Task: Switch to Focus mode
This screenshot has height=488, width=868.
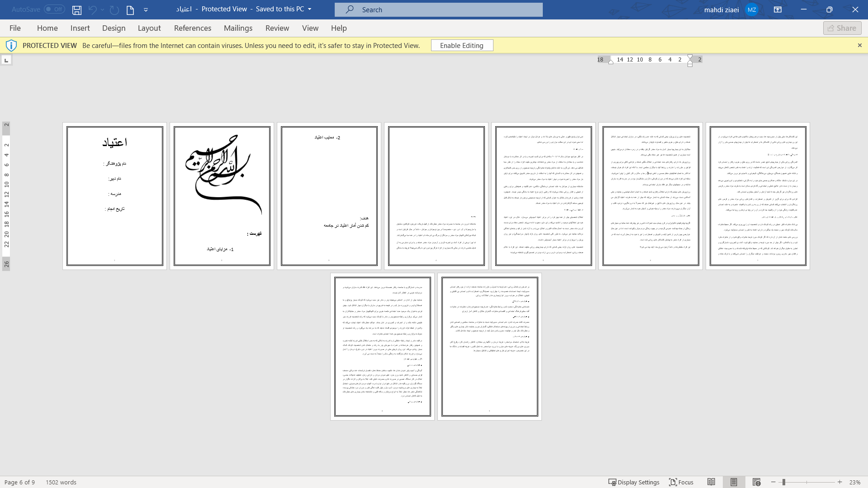Action: click(x=681, y=482)
